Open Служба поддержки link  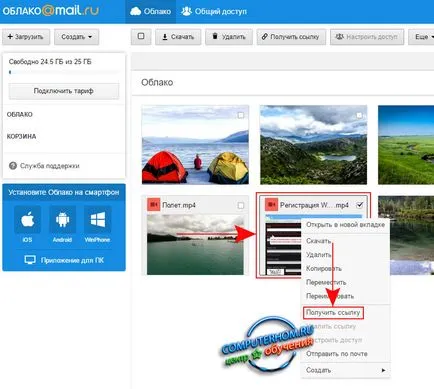click(50, 166)
